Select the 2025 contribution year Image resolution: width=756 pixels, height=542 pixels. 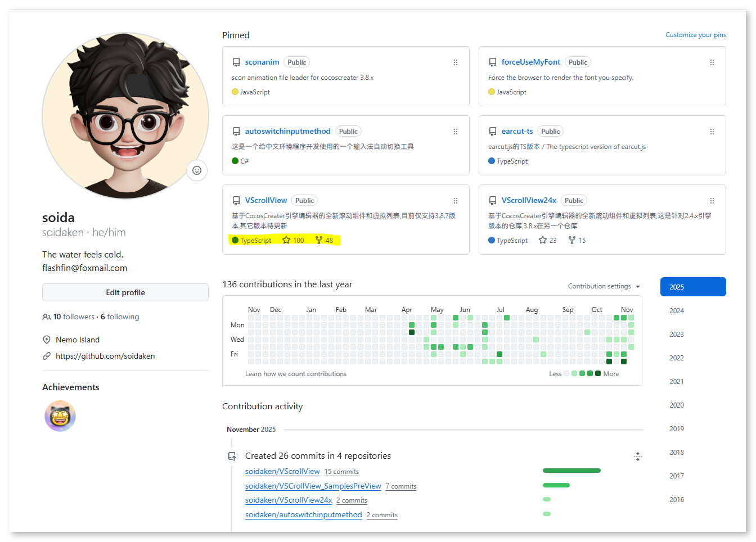pyautogui.click(x=693, y=287)
